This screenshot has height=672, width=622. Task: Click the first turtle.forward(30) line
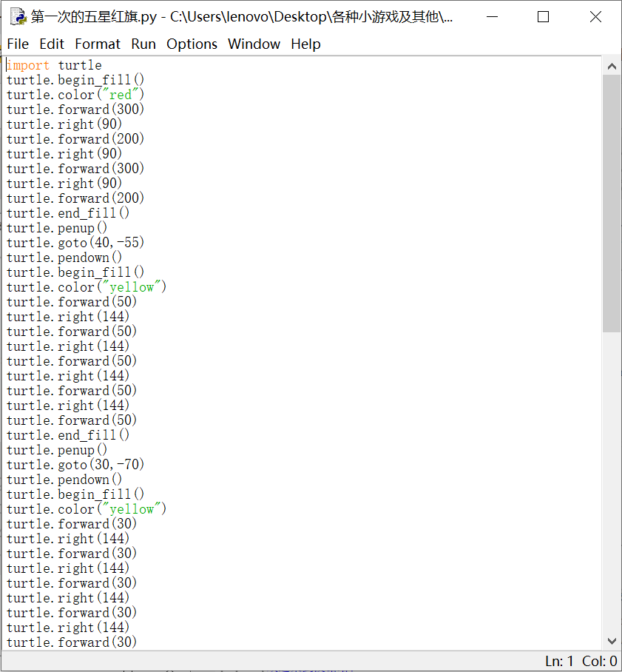point(72,524)
